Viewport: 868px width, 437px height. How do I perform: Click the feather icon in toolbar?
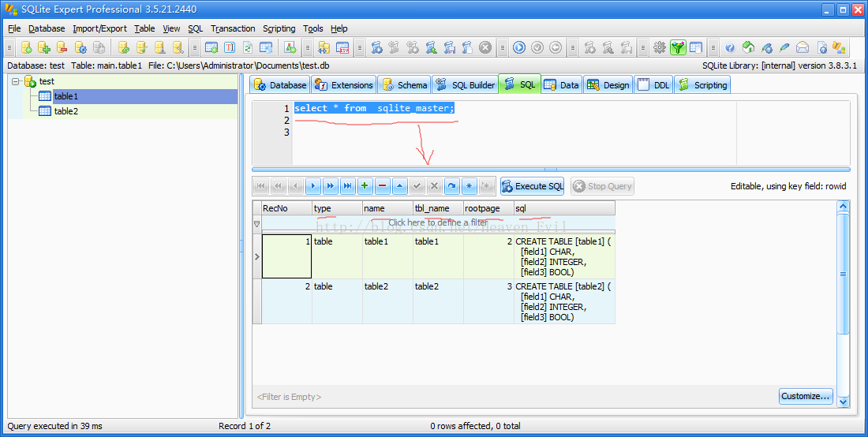[784, 47]
